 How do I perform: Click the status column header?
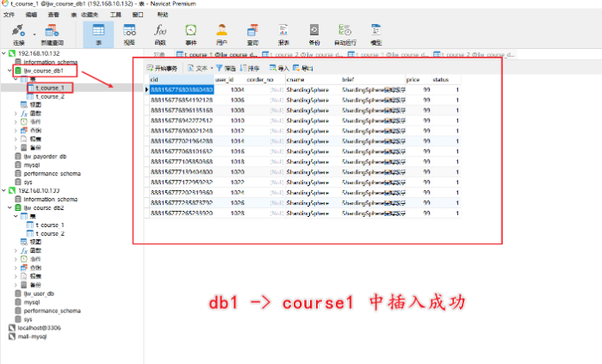tap(446, 79)
